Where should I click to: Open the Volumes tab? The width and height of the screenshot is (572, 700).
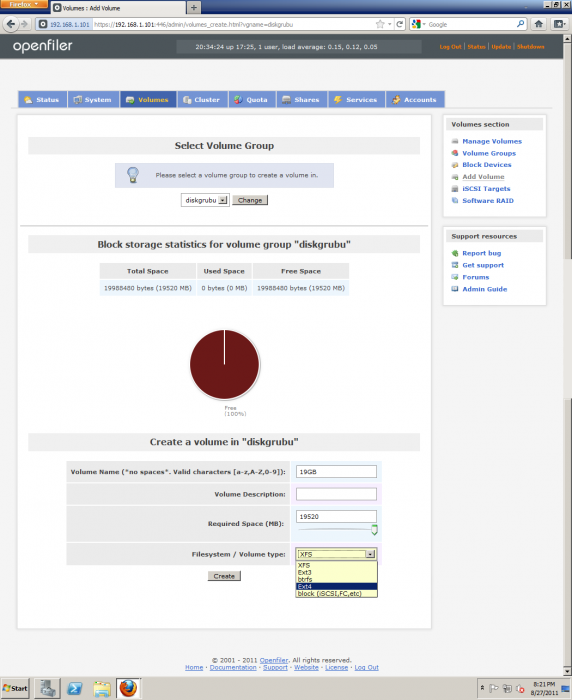pyautogui.click(x=148, y=100)
